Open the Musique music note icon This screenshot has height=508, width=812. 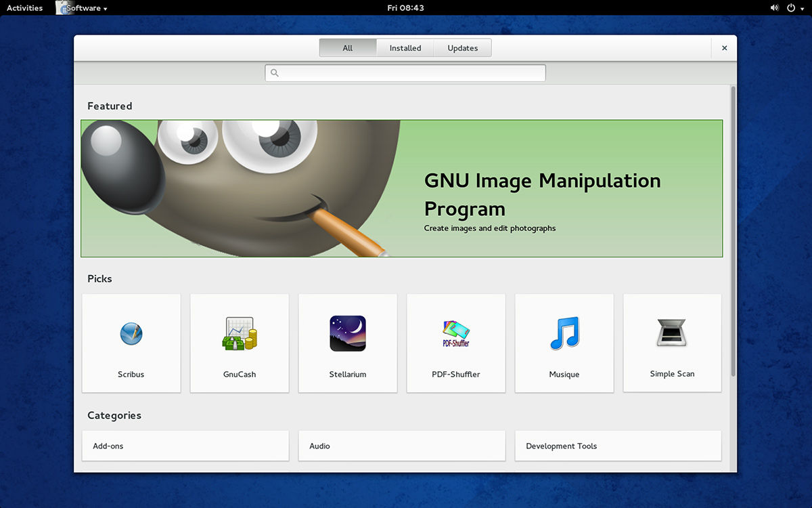pyautogui.click(x=564, y=333)
